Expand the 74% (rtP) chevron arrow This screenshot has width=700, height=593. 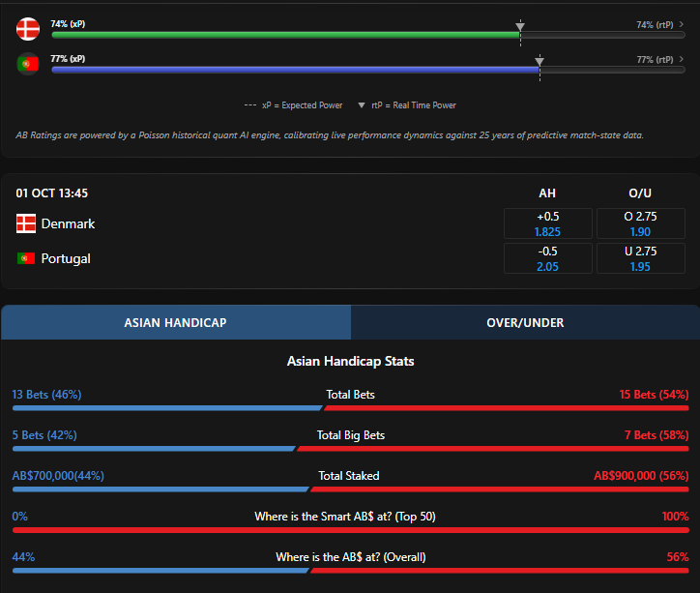coord(682,24)
